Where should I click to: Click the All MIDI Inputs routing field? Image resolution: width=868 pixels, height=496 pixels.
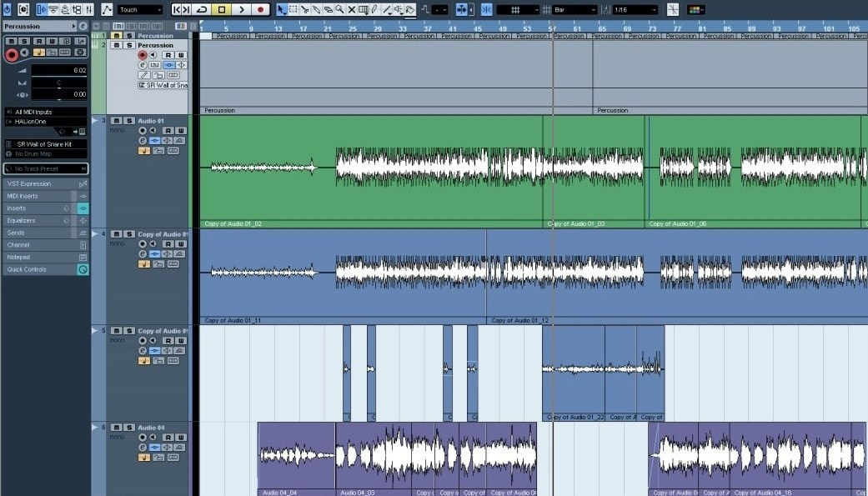(46, 111)
